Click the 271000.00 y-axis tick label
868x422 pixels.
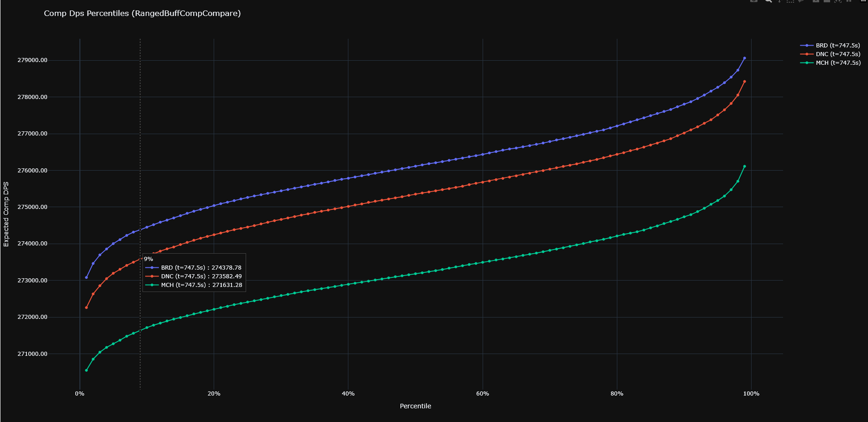point(32,354)
